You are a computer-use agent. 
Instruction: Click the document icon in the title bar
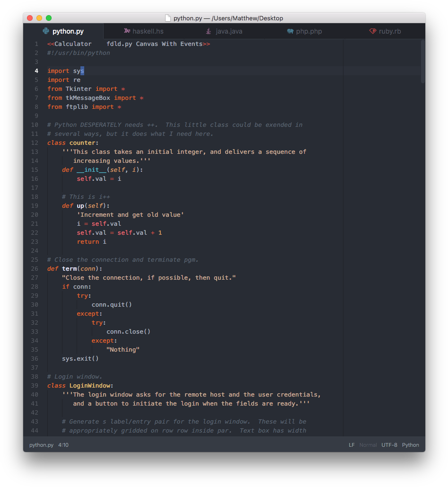point(167,18)
